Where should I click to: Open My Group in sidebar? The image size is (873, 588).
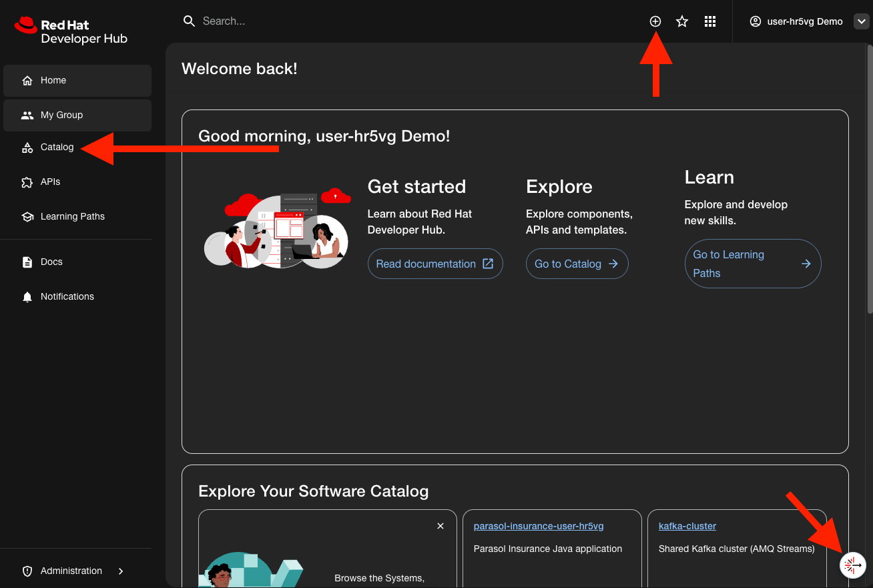click(x=77, y=115)
